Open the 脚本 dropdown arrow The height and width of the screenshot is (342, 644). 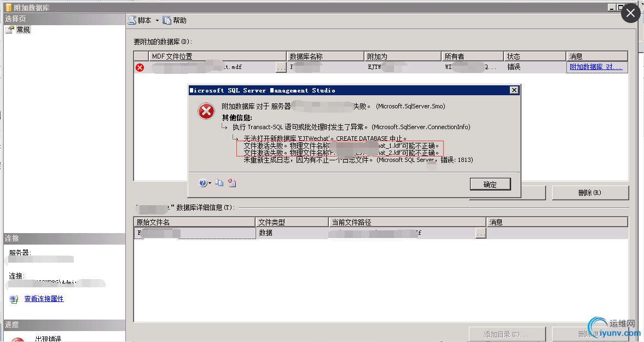point(157,21)
